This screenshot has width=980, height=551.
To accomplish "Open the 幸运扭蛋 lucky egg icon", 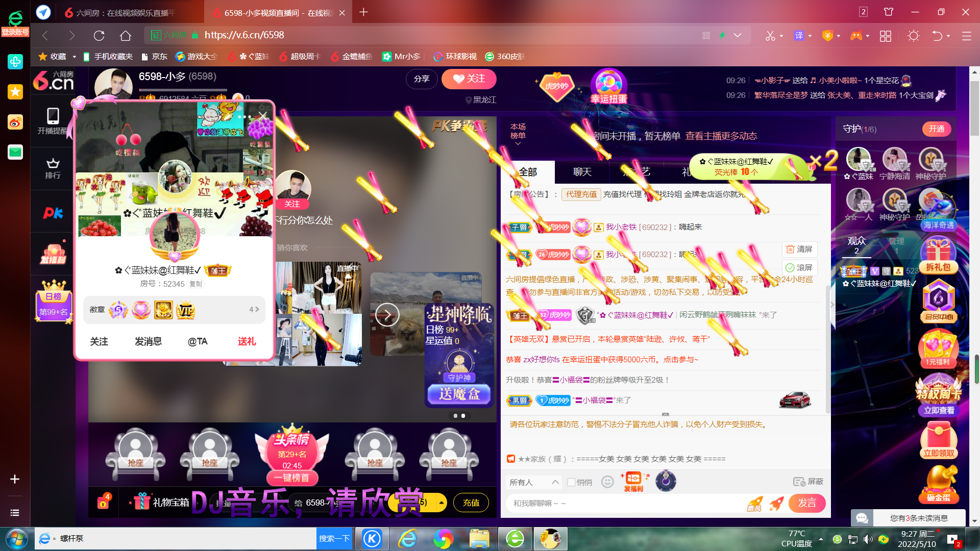I will tap(608, 86).
